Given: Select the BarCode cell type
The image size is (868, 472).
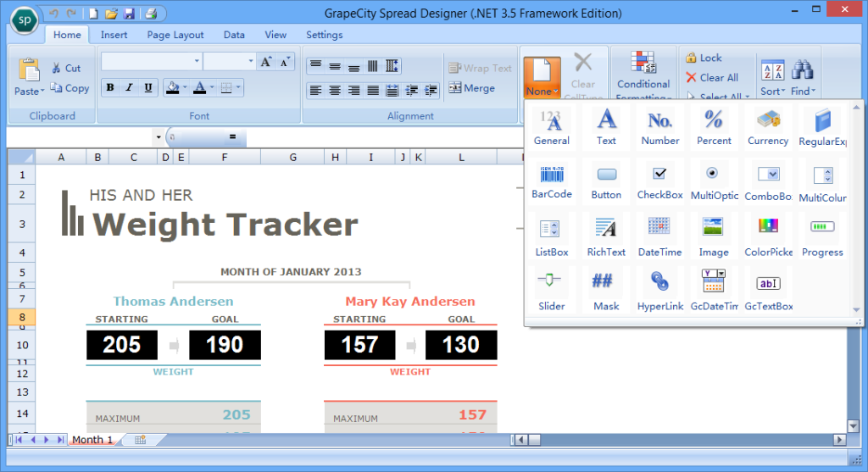Looking at the screenshot, I should (551, 181).
